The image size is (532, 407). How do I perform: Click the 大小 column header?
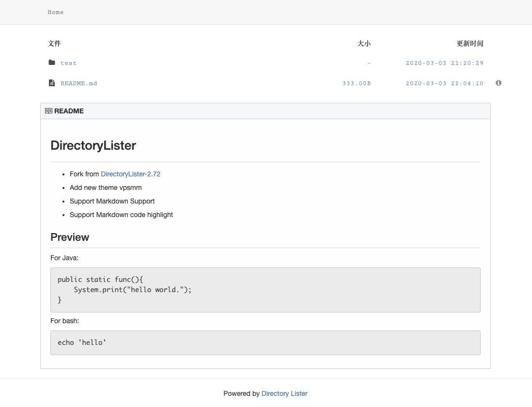(x=364, y=44)
